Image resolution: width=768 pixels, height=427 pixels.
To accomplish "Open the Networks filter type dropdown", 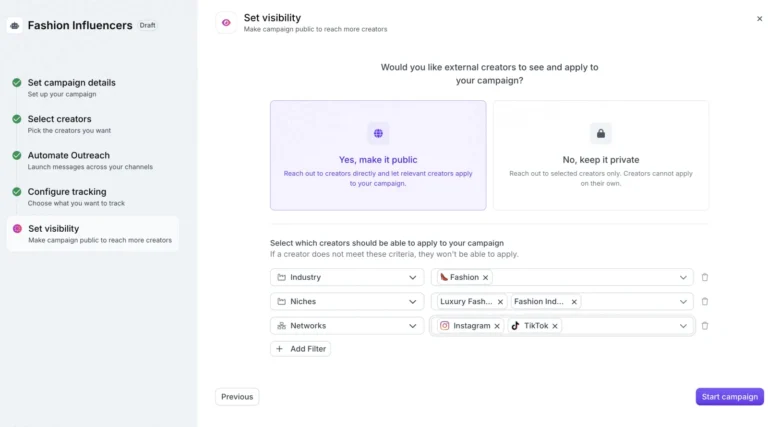I will pyautogui.click(x=347, y=326).
